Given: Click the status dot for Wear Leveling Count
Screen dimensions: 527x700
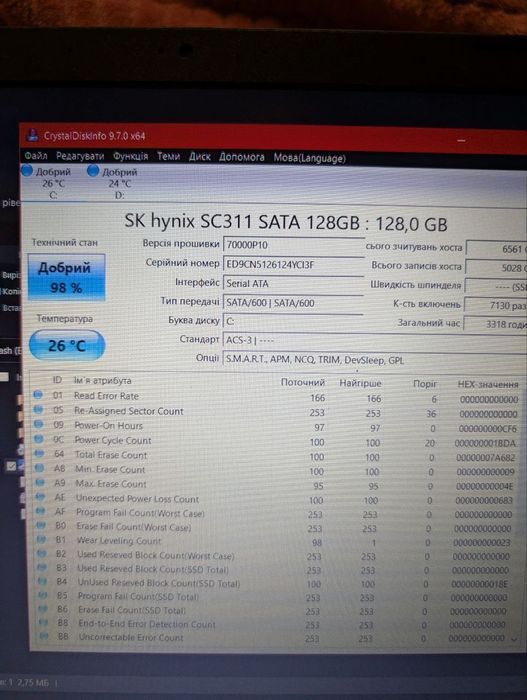Looking at the screenshot, I should tap(41, 539).
